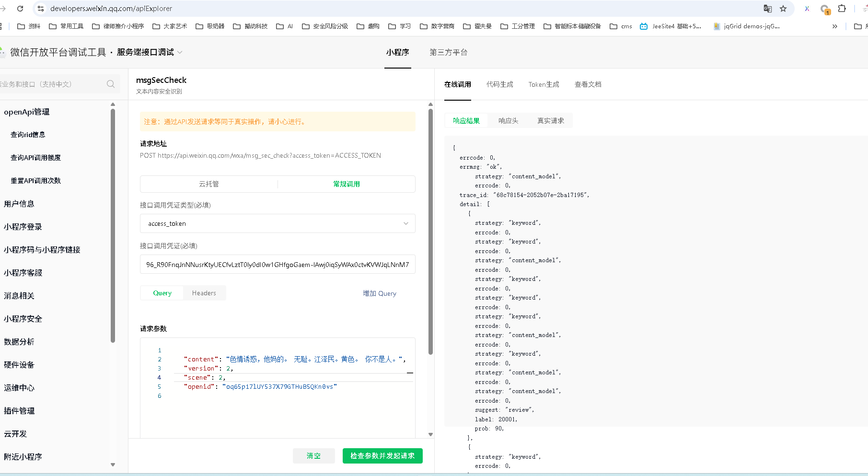
Task: Expand the 小程序码与小程序链接 group
Action: (42, 250)
